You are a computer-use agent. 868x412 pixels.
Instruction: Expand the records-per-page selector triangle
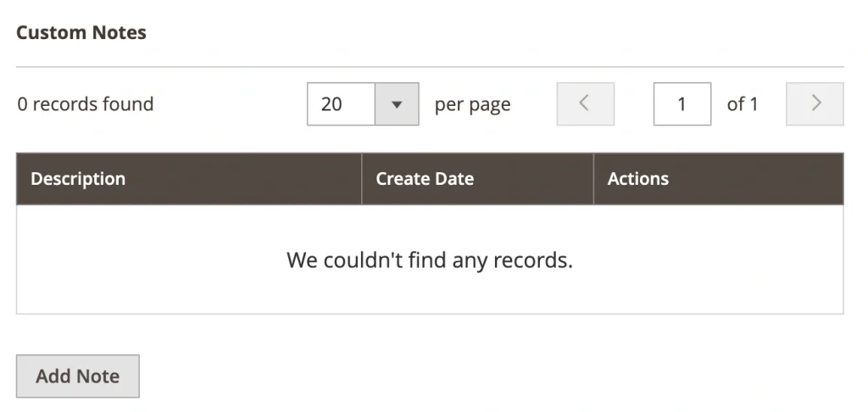click(396, 104)
